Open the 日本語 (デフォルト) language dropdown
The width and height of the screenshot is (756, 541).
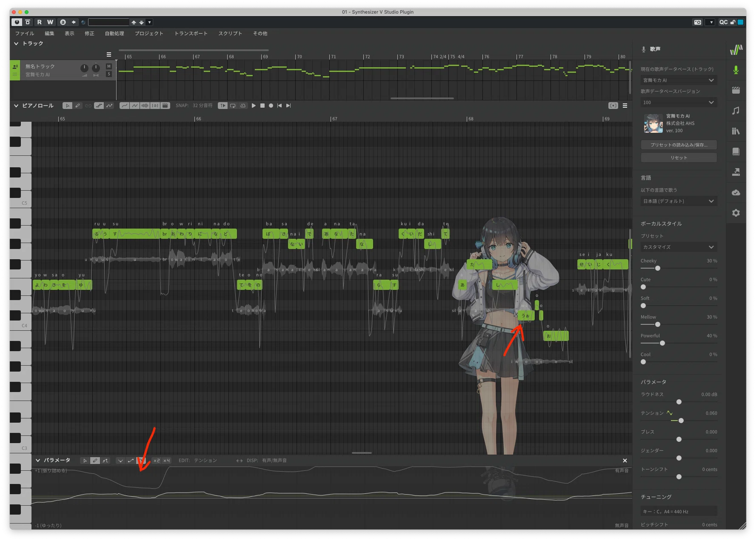(679, 201)
